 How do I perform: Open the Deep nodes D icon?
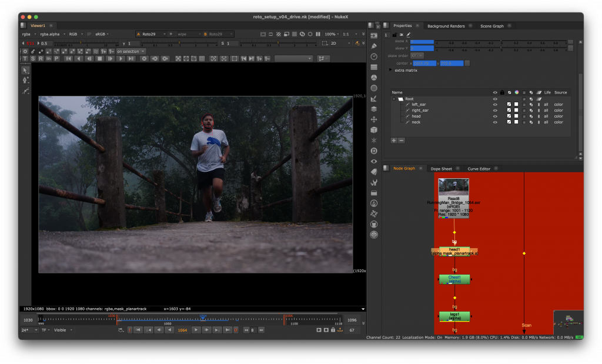click(x=374, y=151)
